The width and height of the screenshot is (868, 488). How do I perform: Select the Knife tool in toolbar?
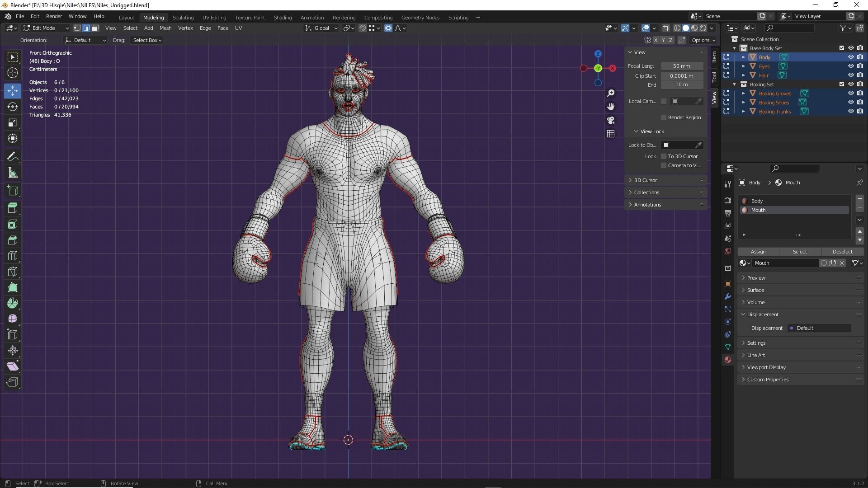[13, 272]
